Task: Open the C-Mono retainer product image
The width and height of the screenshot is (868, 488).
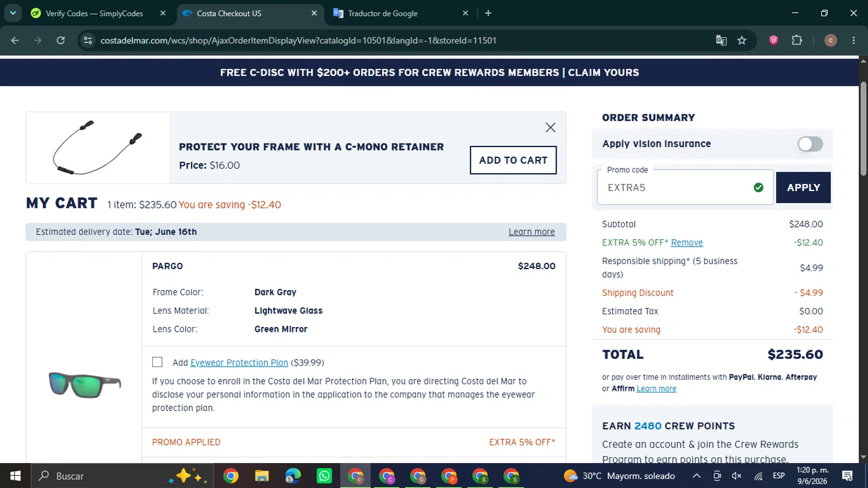Action: click(97, 148)
